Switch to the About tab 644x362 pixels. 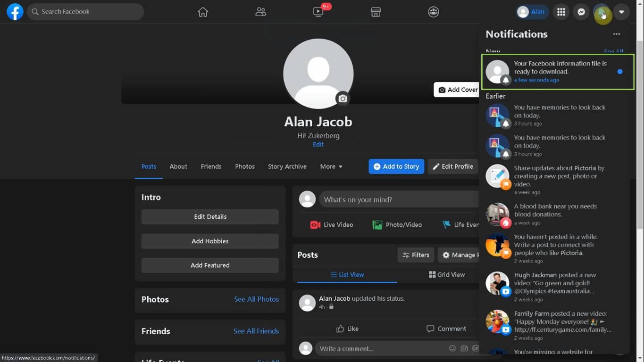pyautogui.click(x=178, y=166)
